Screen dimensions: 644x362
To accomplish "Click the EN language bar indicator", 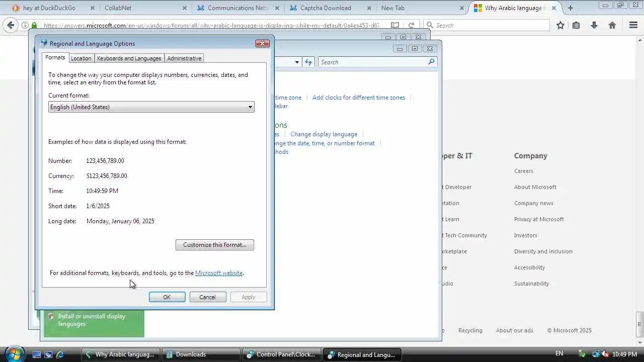I will [559, 354].
